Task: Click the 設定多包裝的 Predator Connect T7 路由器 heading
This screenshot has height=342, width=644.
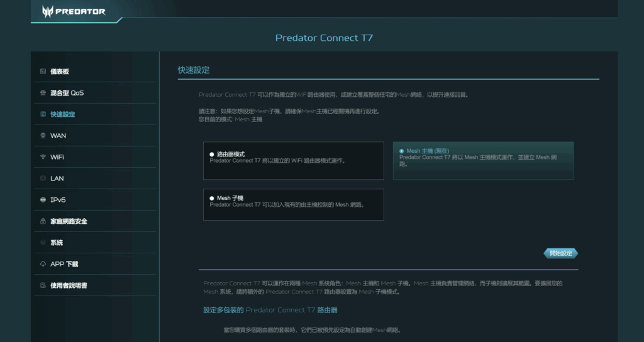Action: click(x=270, y=310)
